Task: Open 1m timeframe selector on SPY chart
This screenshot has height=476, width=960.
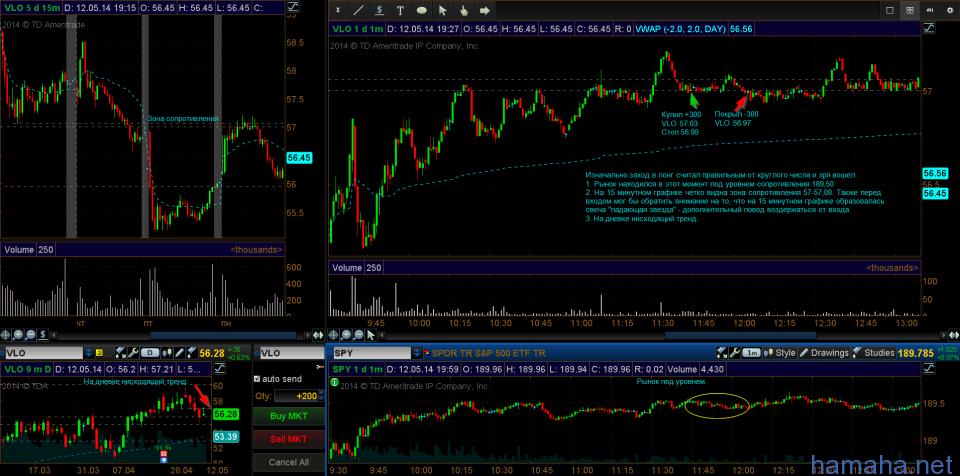Action: [x=752, y=353]
